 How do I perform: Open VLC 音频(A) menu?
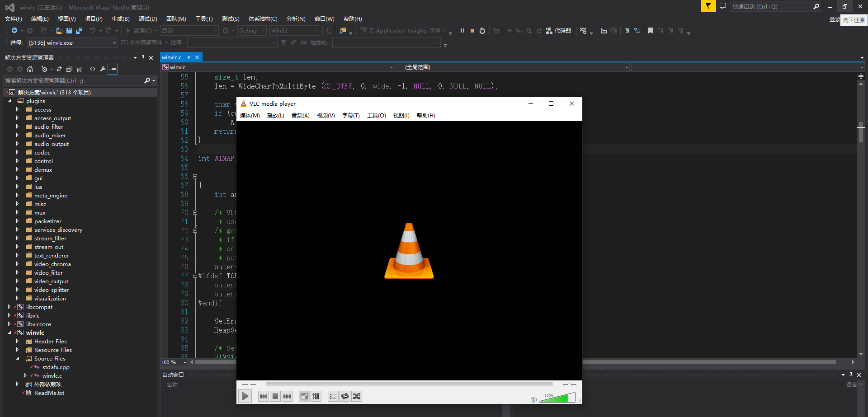pyautogui.click(x=301, y=116)
